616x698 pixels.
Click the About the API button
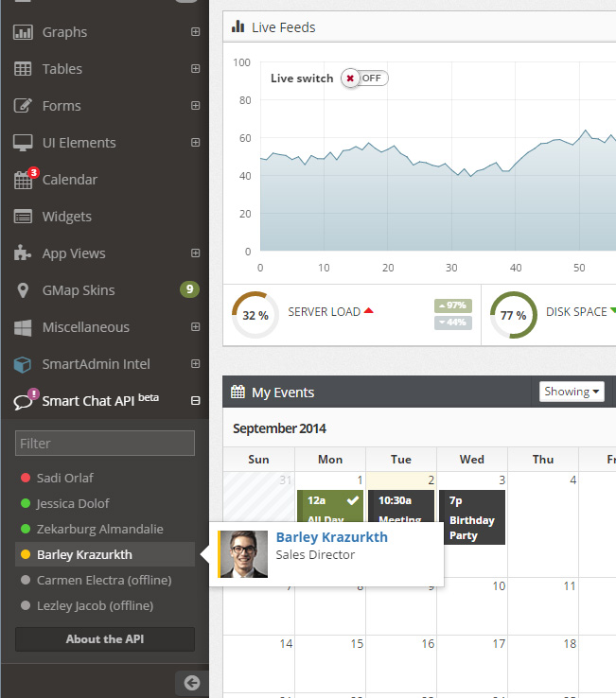(x=105, y=639)
